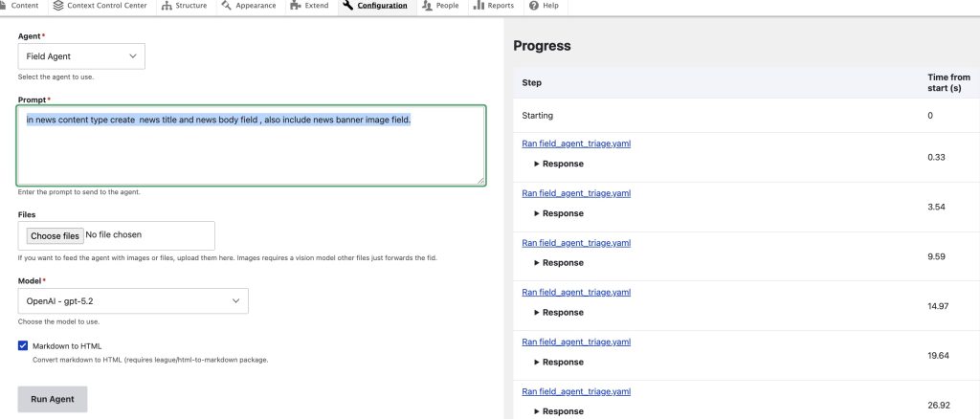Click the Context Control Center stack icon

click(x=59, y=6)
